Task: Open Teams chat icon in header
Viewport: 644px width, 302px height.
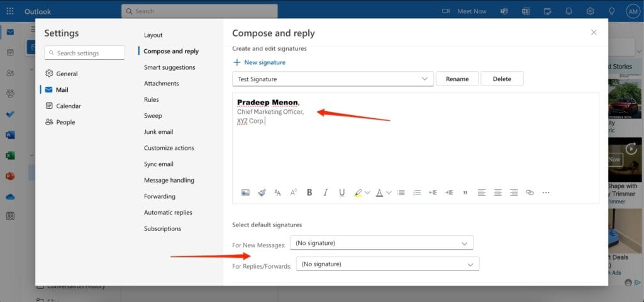Action: pyautogui.click(x=504, y=11)
